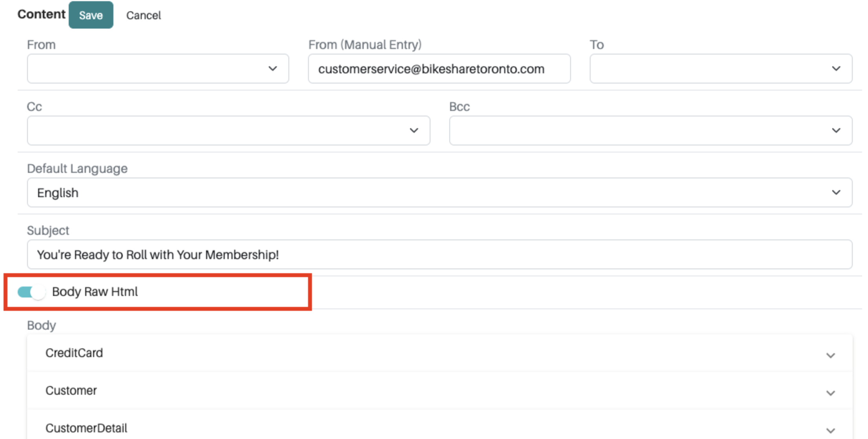Click the From dropdown arrow
Image resolution: width=868 pixels, height=439 pixels.
click(273, 69)
